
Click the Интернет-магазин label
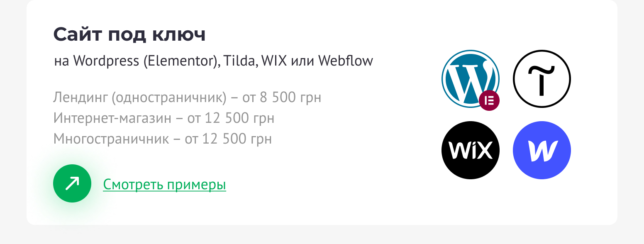coord(112,118)
